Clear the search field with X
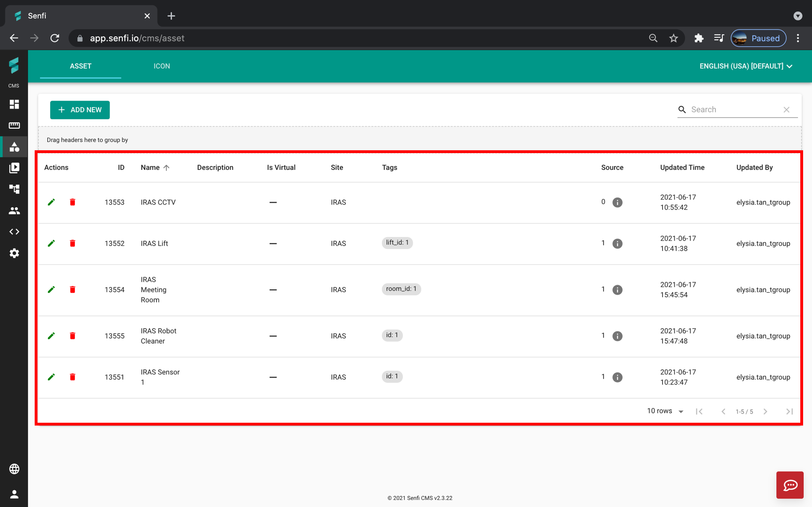This screenshot has height=507, width=812. pyautogui.click(x=787, y=110)
